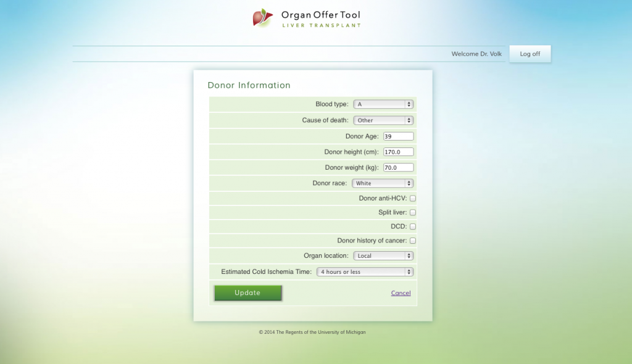This screenshot has width=632, height=364.
Task: Click the University of Michigan copyright text
Action: click(x=312, y=332)
